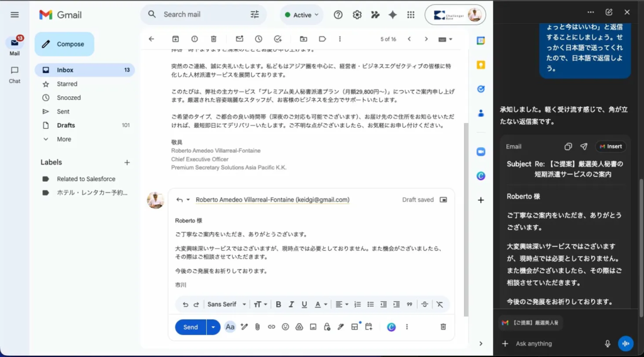Open the Sans Serif font dropdown
The height and width of the screenshot is (357, 644).
(225, 304)
